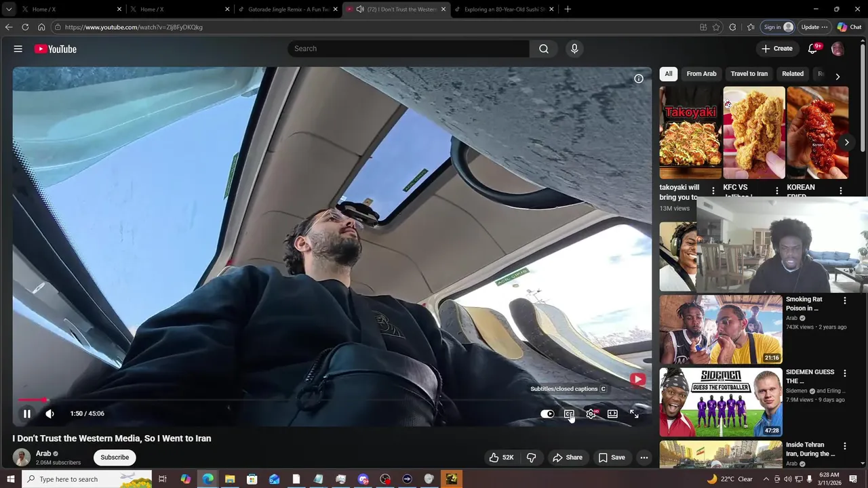Click the browser Update button
This screenshot has height=488, width=868.
coord(814,27)
